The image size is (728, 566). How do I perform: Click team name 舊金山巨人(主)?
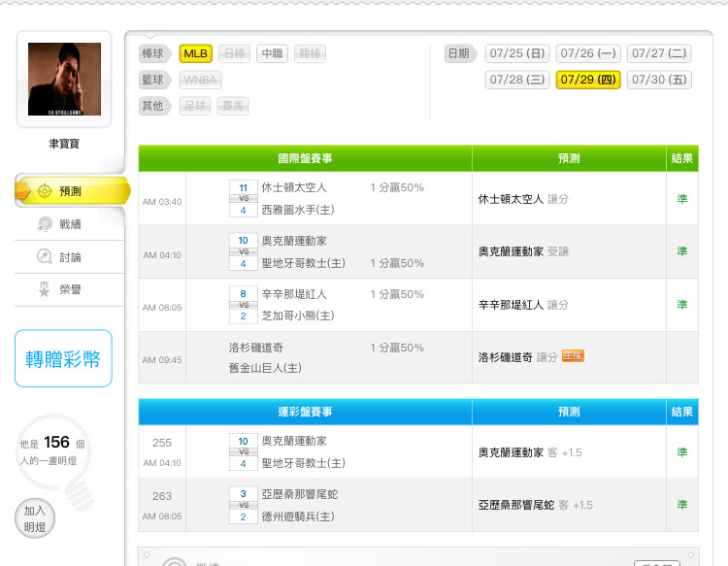click(265, 368)
